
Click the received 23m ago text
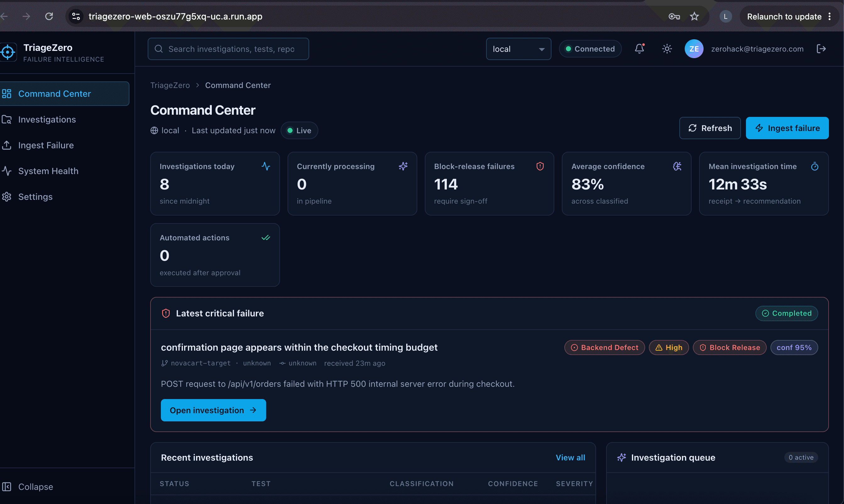pos(354,363)
